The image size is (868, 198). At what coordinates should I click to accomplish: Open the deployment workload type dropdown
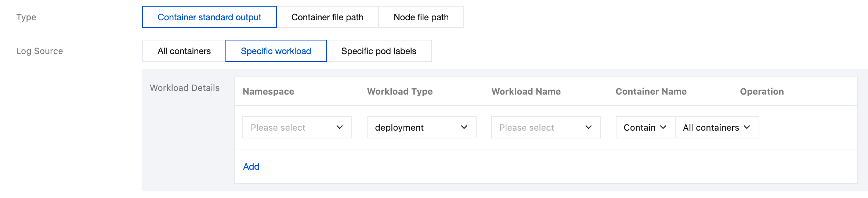click(415, 128)
